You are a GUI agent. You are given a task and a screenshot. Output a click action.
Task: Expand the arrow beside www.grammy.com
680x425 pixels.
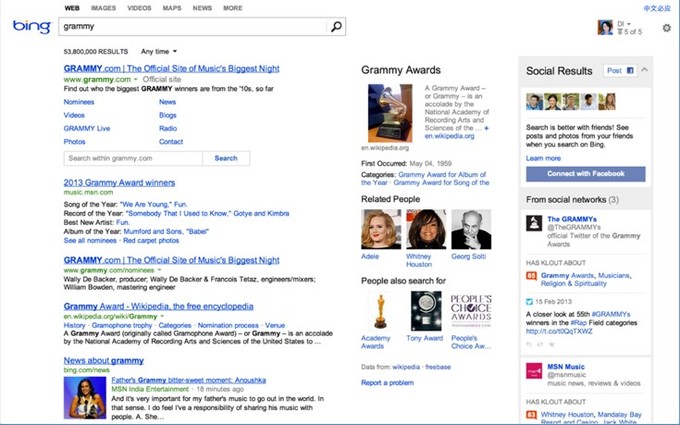pos(136,79)
